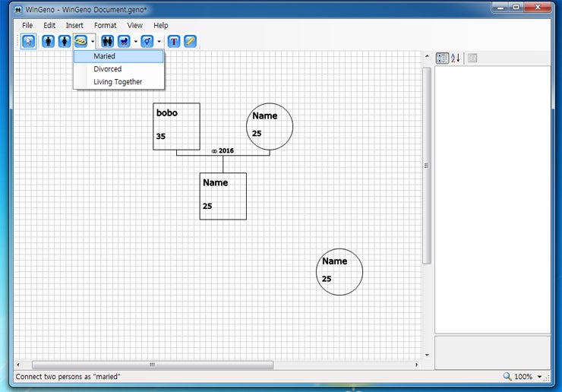Choose Divorced connection type
Image resolution: width=562 pixels, height=392 pixels.
tap(118, 69)
